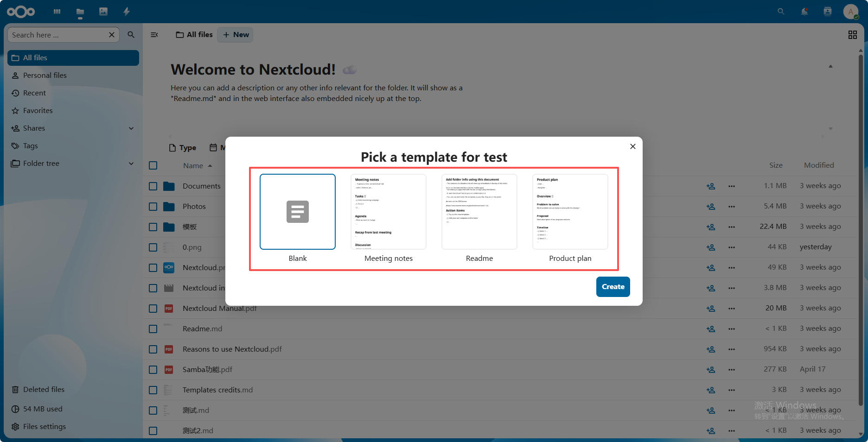Open Reasons to use Nextcloud.pdf
Image resolution: width=868 pixels, height=442 pixels.
click(232, 349)
